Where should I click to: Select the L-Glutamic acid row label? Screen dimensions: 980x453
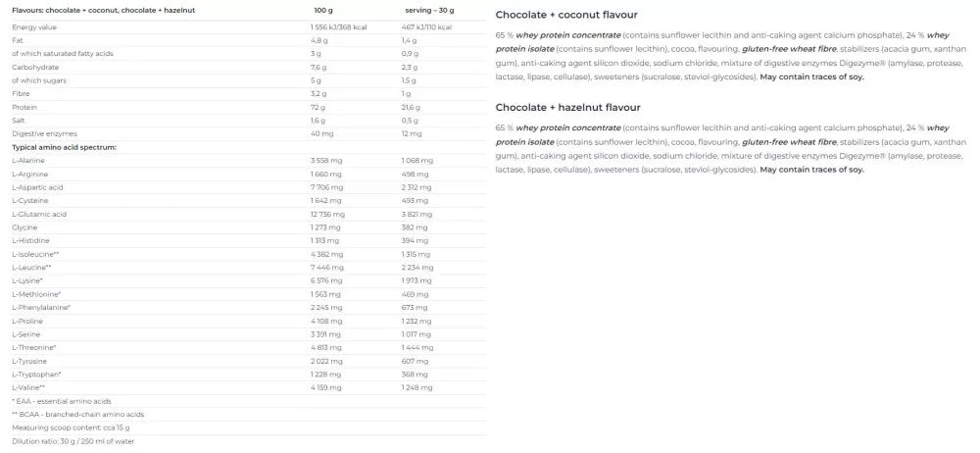click(39, 214)
